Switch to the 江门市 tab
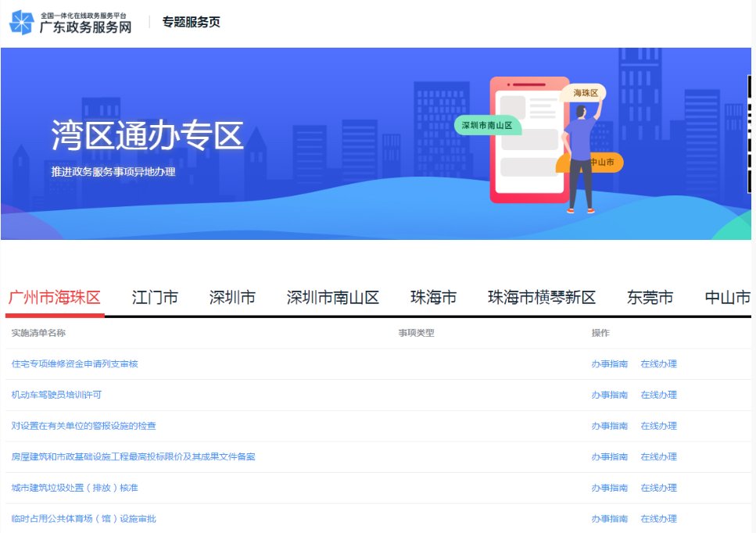 tap(155, 297)
